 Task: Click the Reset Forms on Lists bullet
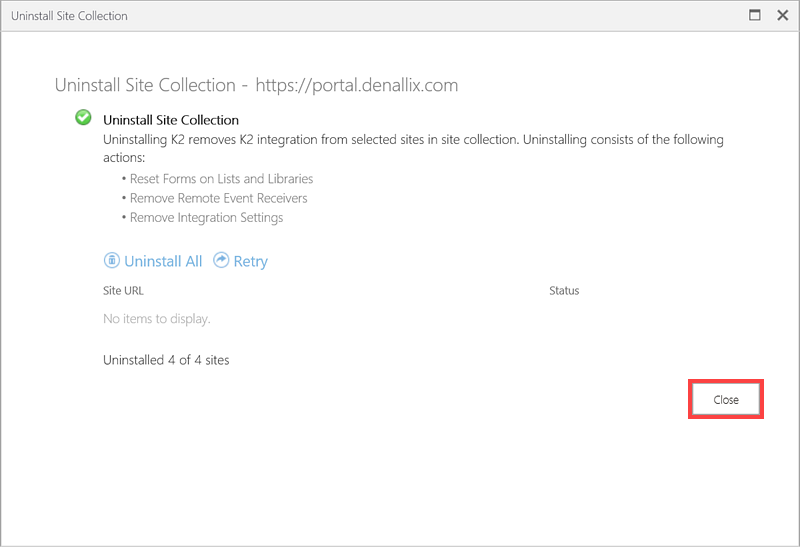pyautogui.click(x=221, y=178)
